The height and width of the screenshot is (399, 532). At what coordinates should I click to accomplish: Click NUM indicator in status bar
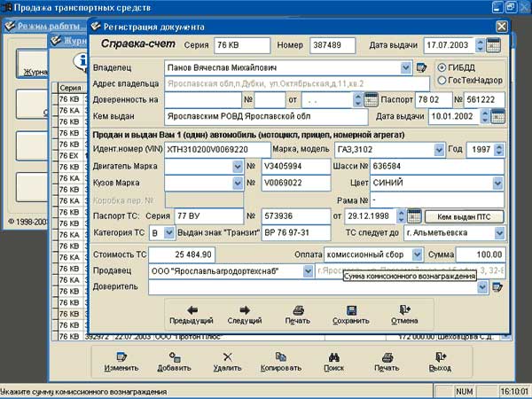click(x=464, y=392)
